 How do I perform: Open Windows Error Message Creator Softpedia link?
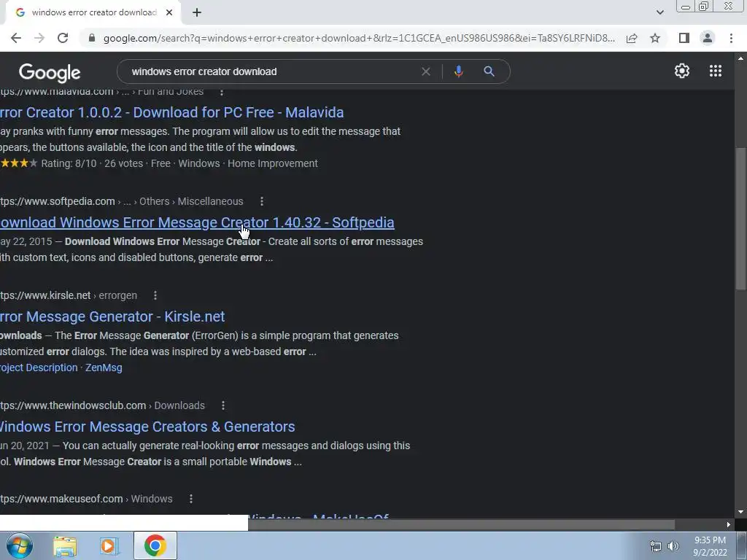[x=197, y=222]
